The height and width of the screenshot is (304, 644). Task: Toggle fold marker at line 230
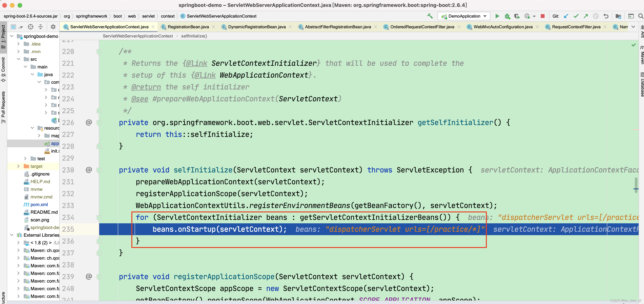pos(99,170)
